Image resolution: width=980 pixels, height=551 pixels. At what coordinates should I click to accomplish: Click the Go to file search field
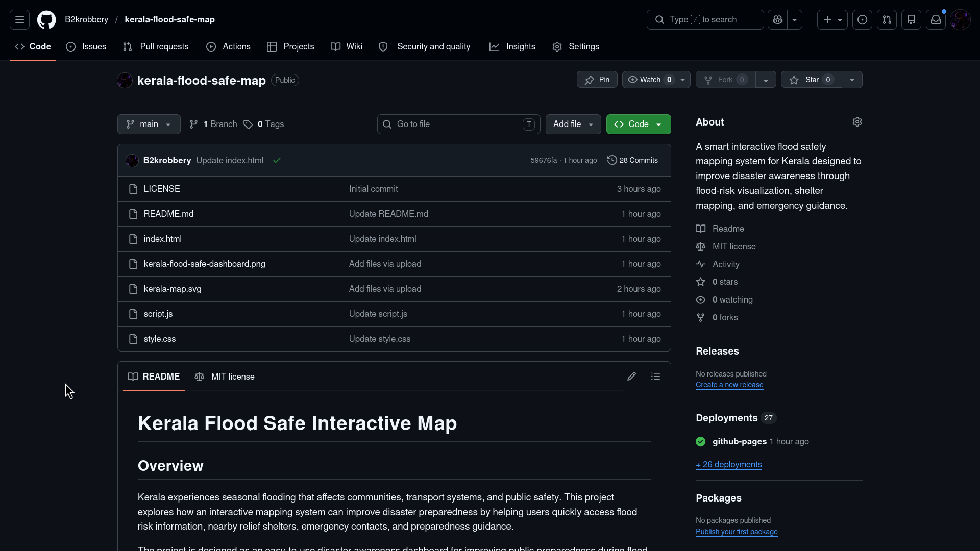coord(458,124)
